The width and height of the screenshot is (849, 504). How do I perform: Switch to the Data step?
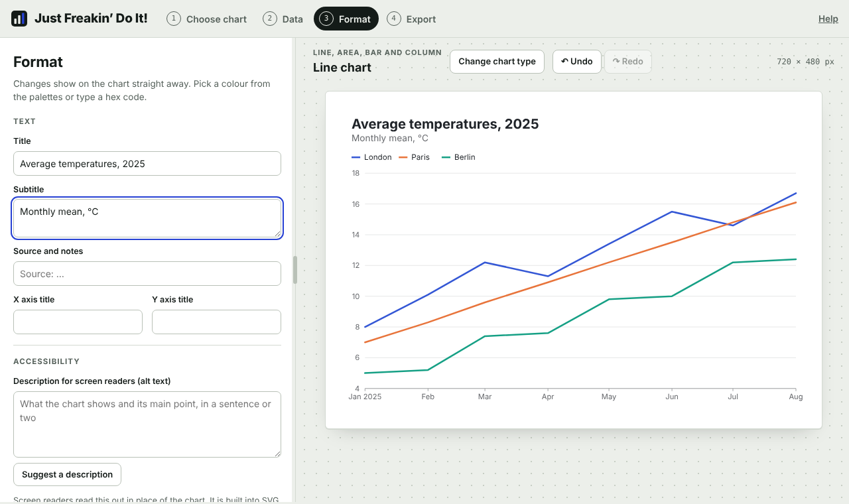coord(283,19)
